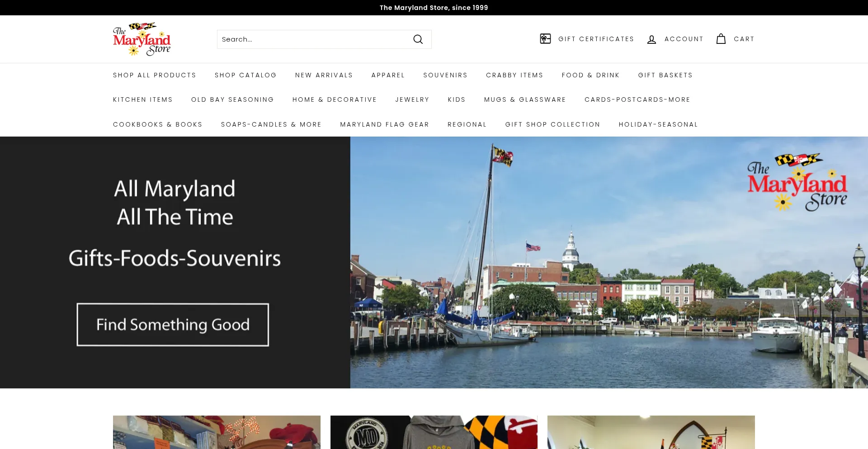Select Mugs & Glassware category

tap(525, 99)
